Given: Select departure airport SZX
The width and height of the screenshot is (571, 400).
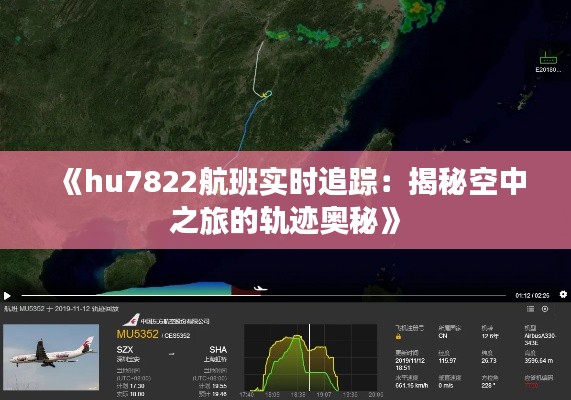Looking at the screenshot, I should (125, 350).
